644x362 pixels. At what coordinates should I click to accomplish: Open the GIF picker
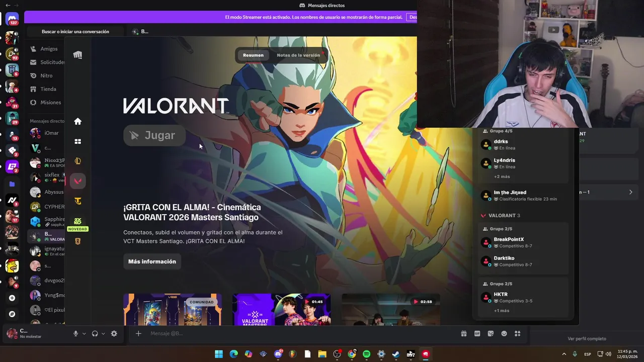(x=477, y=333)
